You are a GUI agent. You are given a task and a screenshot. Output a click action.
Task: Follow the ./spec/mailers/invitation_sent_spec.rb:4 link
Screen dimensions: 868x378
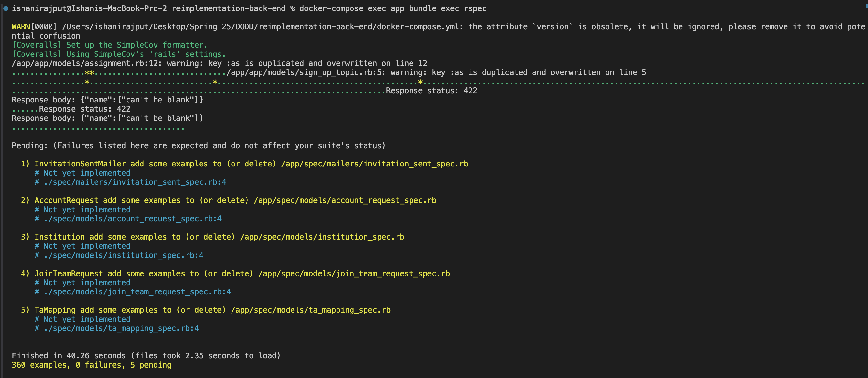click(x=135, y=182)
